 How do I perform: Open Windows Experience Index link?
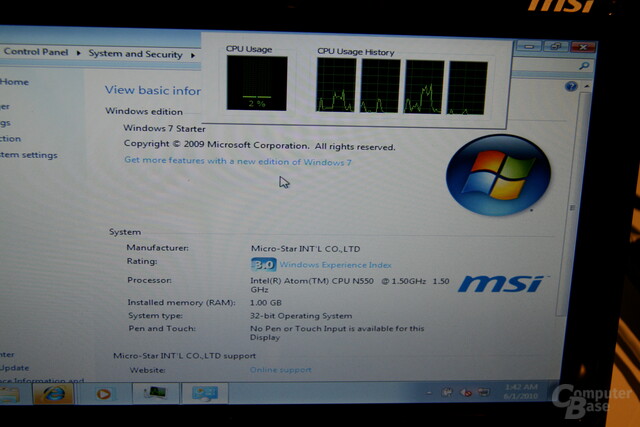[336, 265]
